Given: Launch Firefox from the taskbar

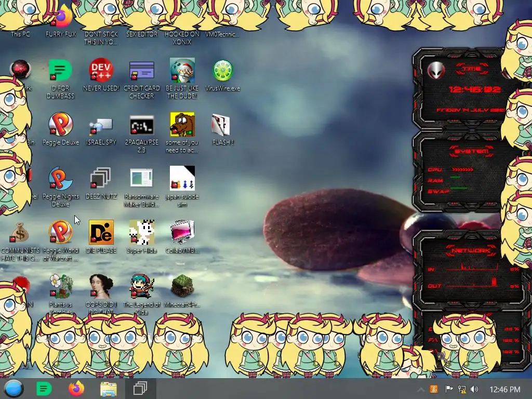Looking at the screenshot, I should point(76,389).
